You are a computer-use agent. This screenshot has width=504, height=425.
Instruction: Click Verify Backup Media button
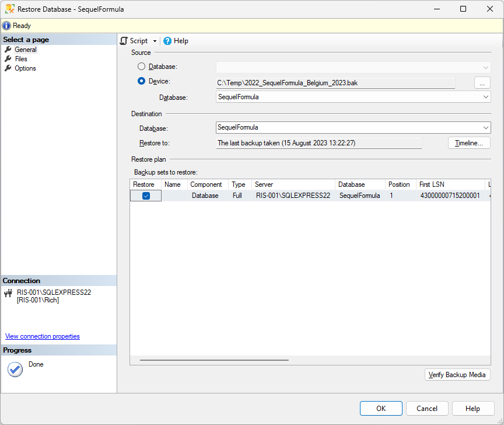click(457, 374)
